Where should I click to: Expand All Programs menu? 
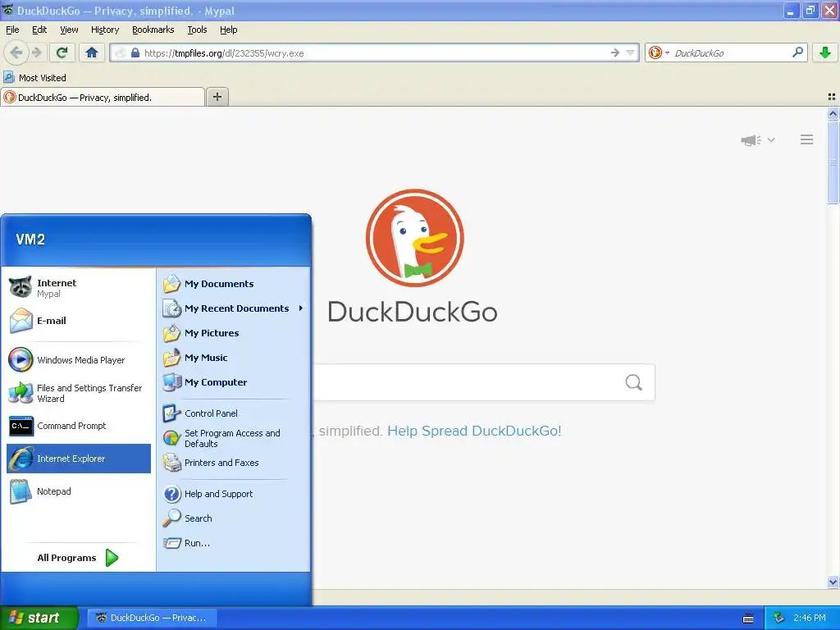(x=79, y=558)
